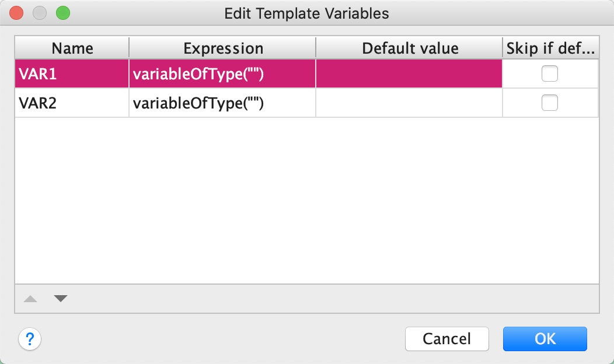Cancel the Edit Template Variables dialog

point(446,339)
